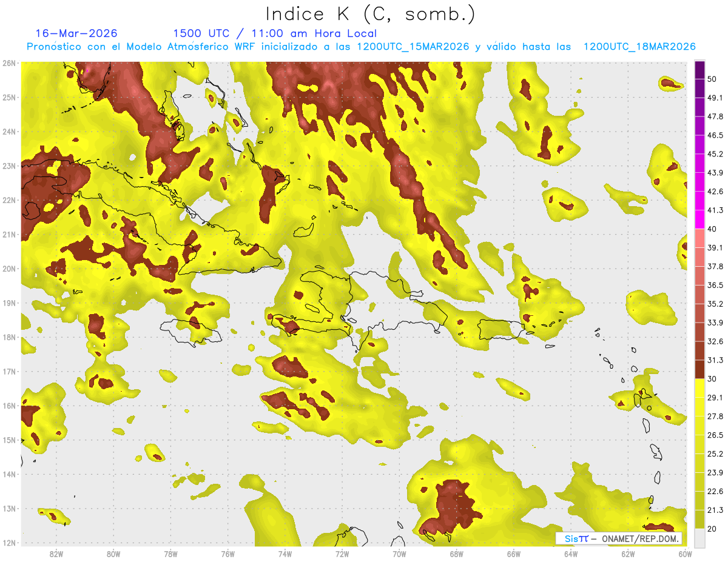The width and height of the screenshot is (728, 562).
Task: Click the '72W' longitude label
Action: coord(342,554)
